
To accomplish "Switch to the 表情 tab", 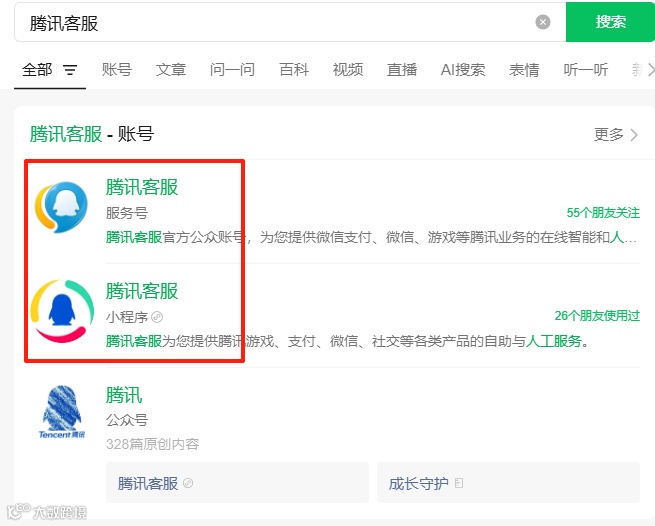I will click(524, 69).
